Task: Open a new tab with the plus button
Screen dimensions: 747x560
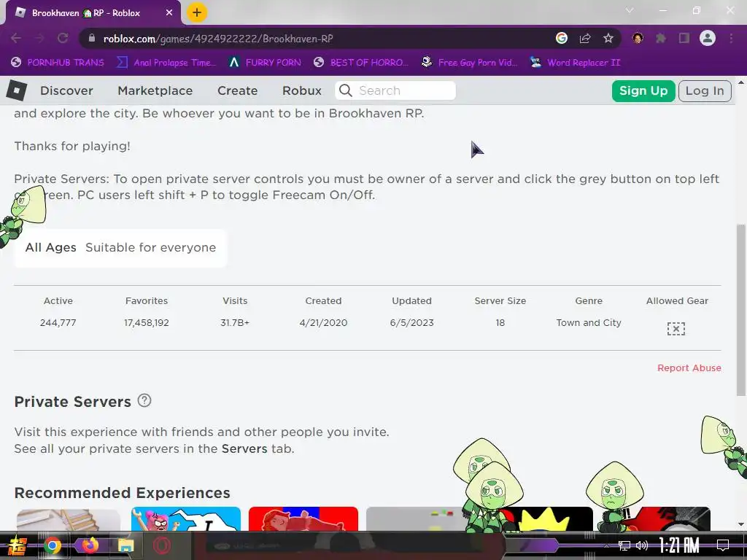Action: tap(197, 13)
